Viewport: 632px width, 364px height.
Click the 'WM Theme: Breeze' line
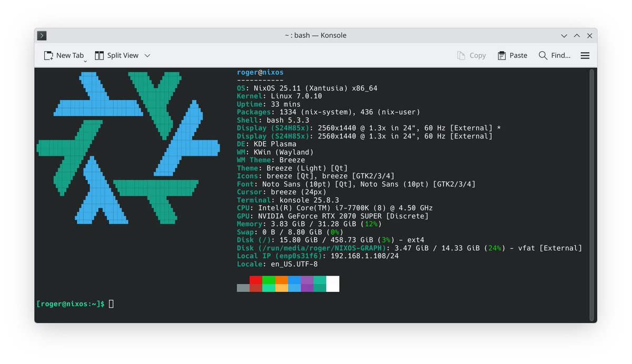point(271,160)
